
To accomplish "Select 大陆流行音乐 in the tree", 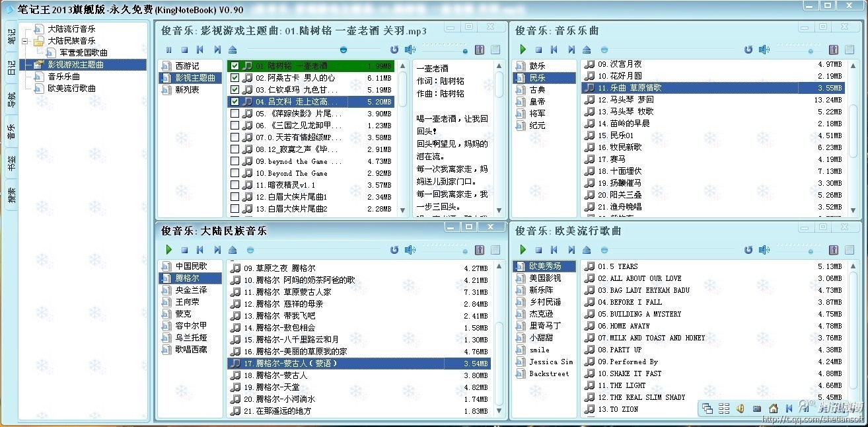I will tap(71, 29).
